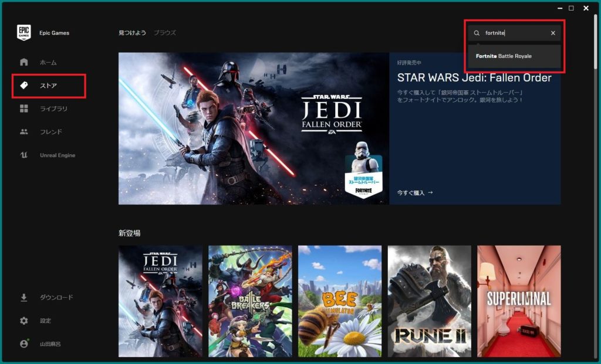
Task: Click the 設定 gear icon
Action: pos(23,321)
